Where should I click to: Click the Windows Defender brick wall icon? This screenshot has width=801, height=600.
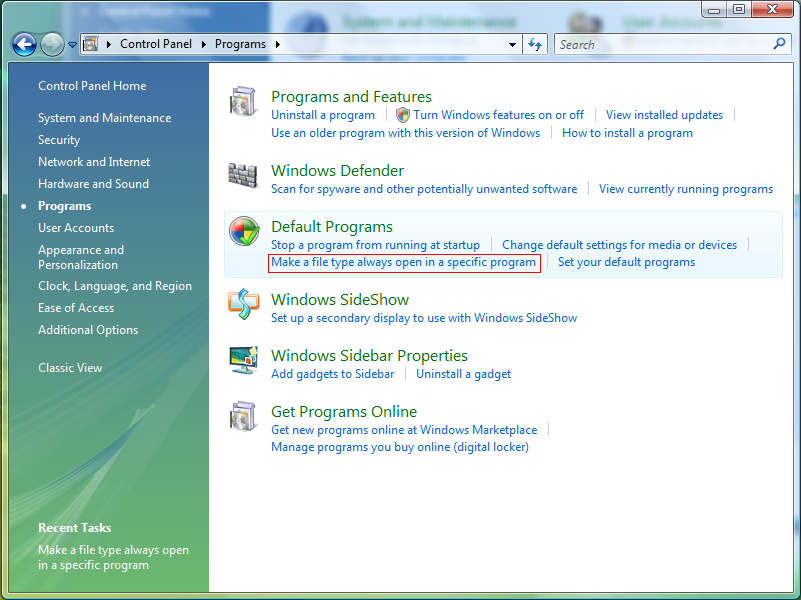243,175
